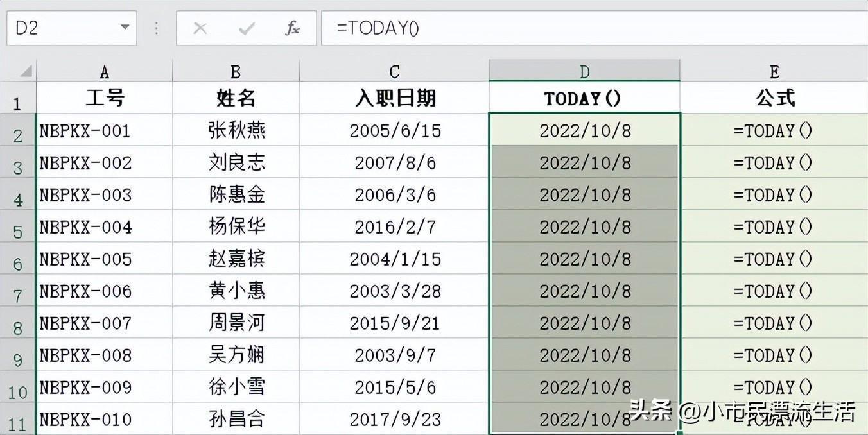Select column B header
This screenshot has width=868, height=435.
click(x=236, y=71)
